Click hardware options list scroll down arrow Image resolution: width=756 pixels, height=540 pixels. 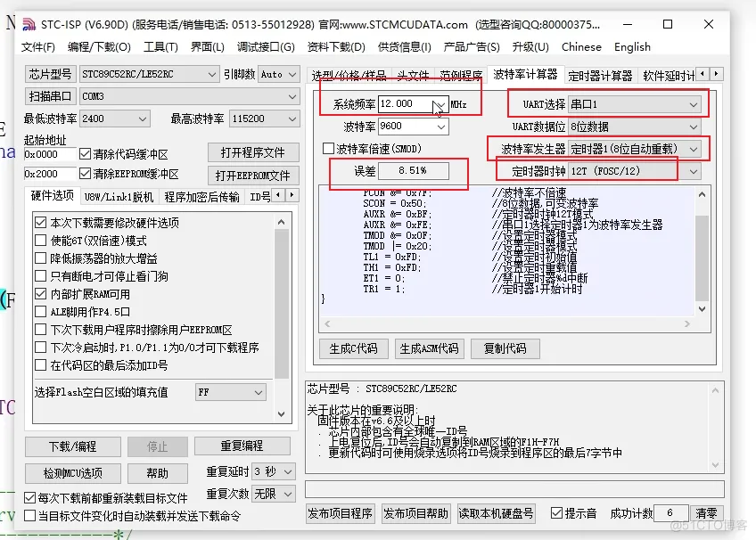pos(281,413)
